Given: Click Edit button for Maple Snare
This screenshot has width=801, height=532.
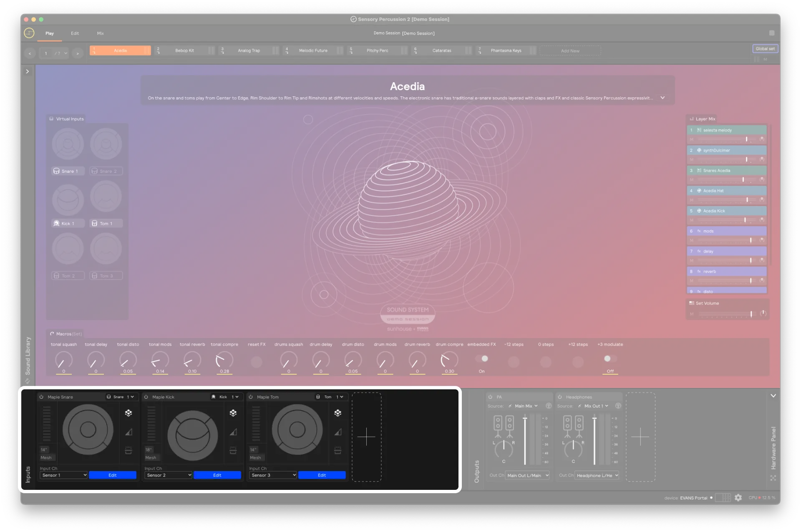Looking at the screenshot, I should (x=113, y=475).
